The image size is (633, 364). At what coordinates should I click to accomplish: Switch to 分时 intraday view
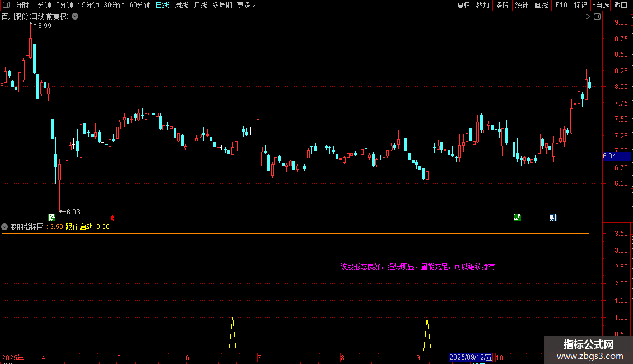click(22, 5)
